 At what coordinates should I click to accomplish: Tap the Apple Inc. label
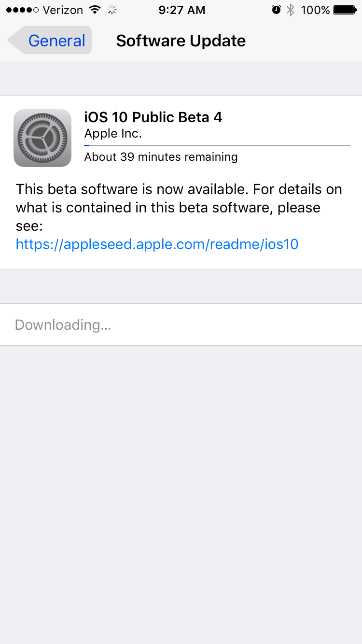113,133
